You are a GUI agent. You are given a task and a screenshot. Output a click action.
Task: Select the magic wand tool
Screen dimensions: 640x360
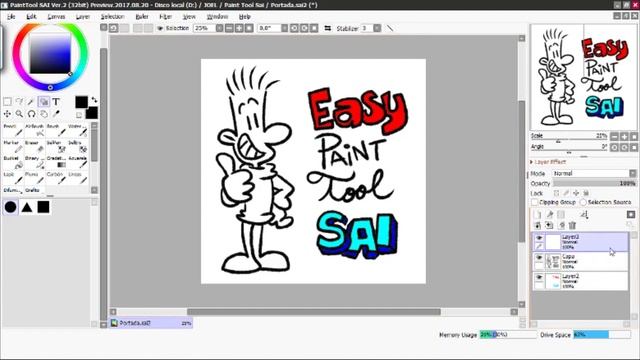[31, 101]
